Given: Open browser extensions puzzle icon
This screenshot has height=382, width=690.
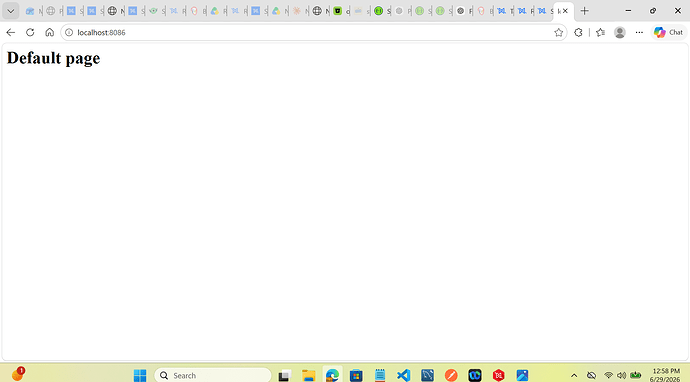Looking at the screenshot, I should [578, 32].
